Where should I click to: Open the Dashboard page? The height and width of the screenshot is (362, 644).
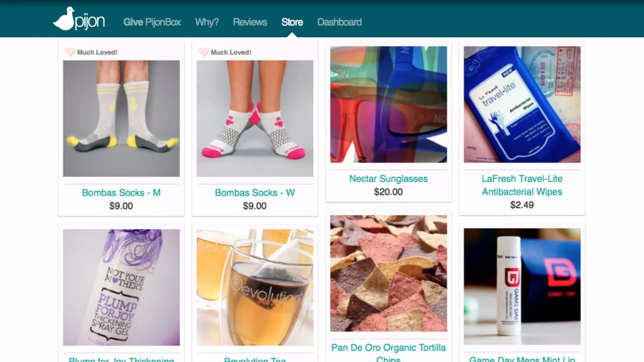[339, 22]
